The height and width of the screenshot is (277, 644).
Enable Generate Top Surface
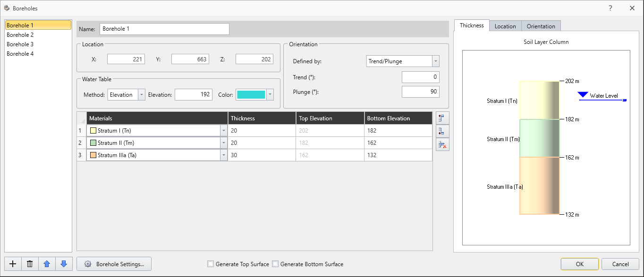[211, 264]
